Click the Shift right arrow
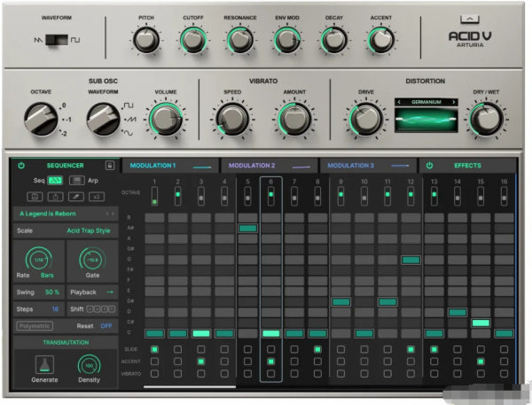 point(112,309)
